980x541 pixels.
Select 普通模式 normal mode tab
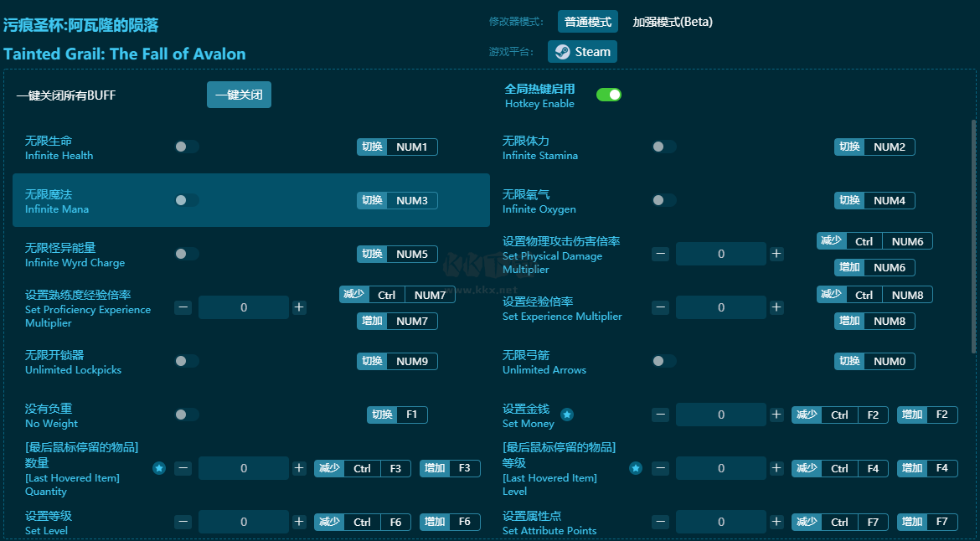587,22
